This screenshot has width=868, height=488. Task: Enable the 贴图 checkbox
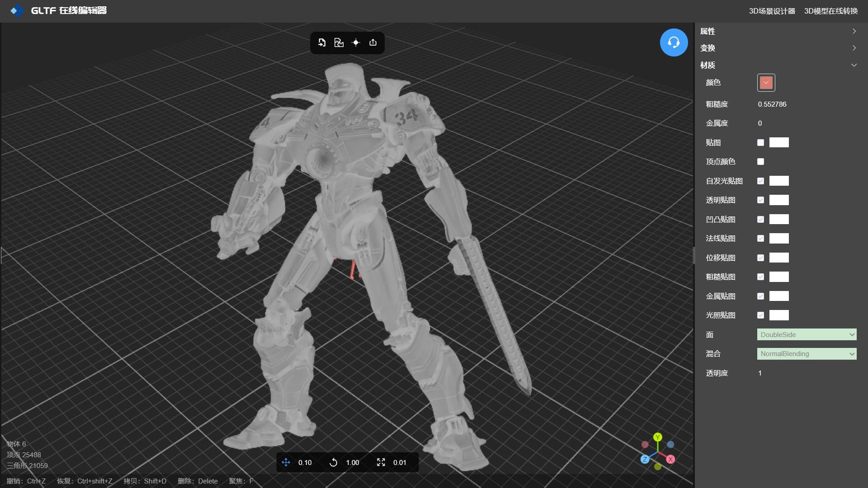tap(760, 143)
